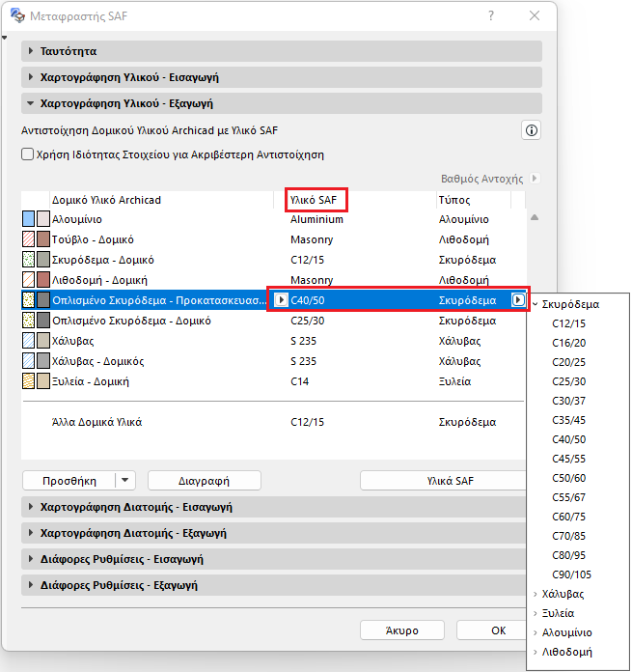Click hatch pattern icon for Λιθοδομή - Δομική row
Image resolution: width=632 pixels, height=672 pixels.
(x=28, y=280)
